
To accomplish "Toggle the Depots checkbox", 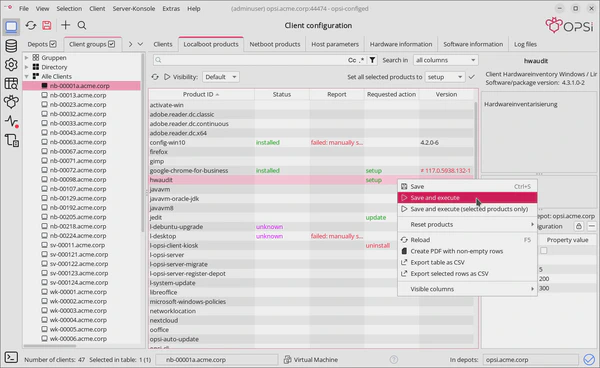I will coord(53,44).
